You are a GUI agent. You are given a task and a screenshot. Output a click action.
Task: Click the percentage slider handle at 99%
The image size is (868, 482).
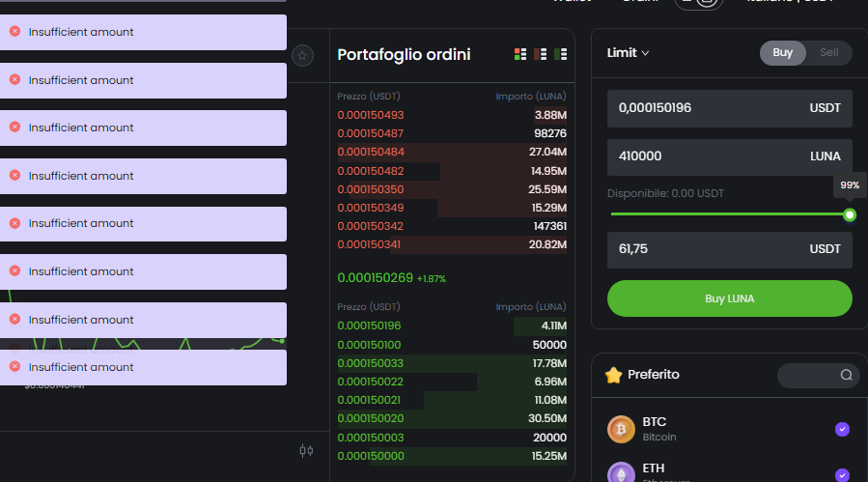(850, 215)
